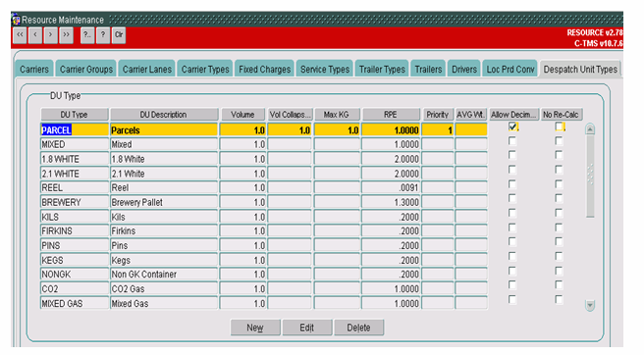Select the KILS DU Type cell

click(75, 217)
